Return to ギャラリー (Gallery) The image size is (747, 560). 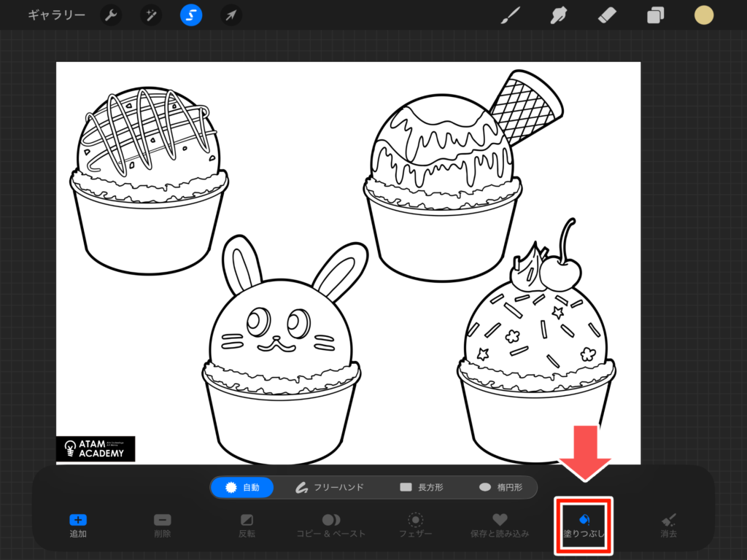[x=56, y=15]
